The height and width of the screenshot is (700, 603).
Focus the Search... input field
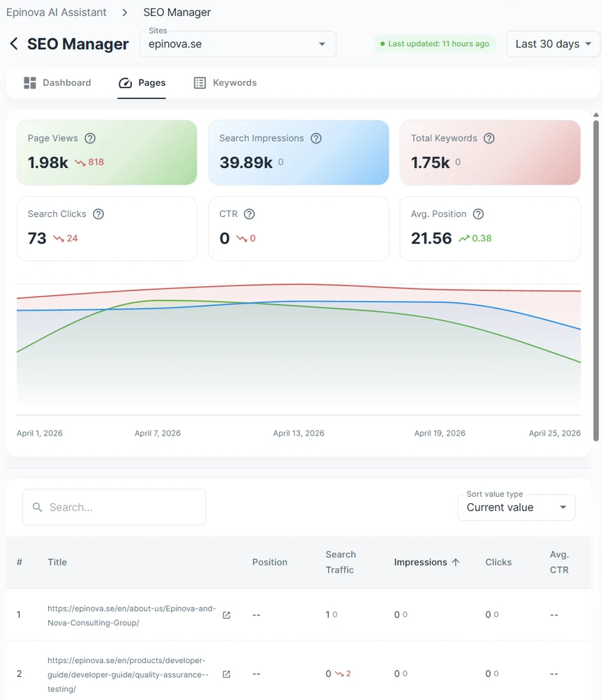tap(114, 507)
